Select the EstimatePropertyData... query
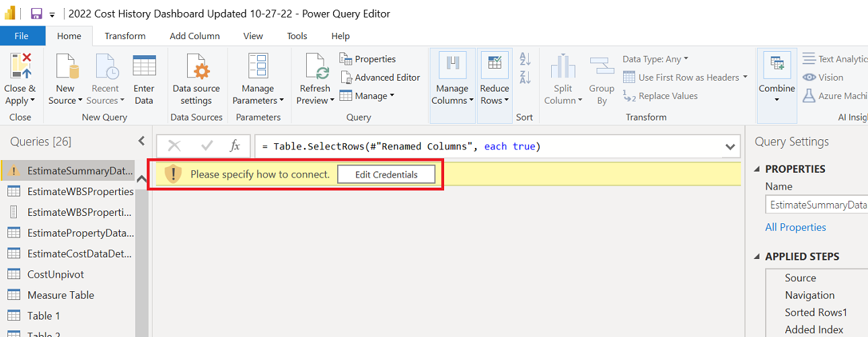868x337 pixels. click(x=67, y=233)
